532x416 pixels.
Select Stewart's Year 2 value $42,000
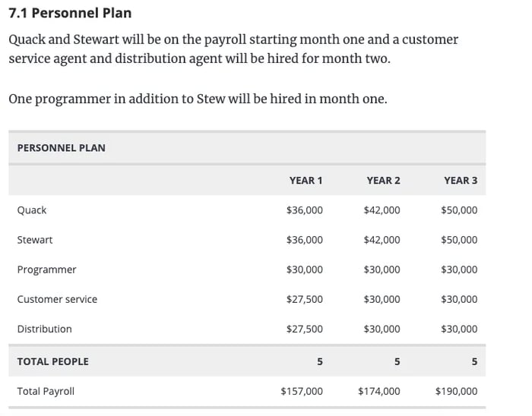coord(382,240)
